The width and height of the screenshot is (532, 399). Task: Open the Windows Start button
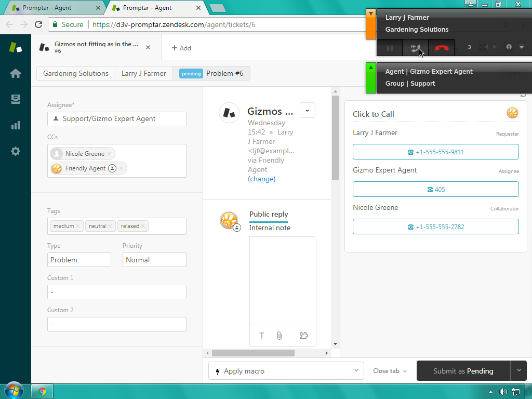14,391
